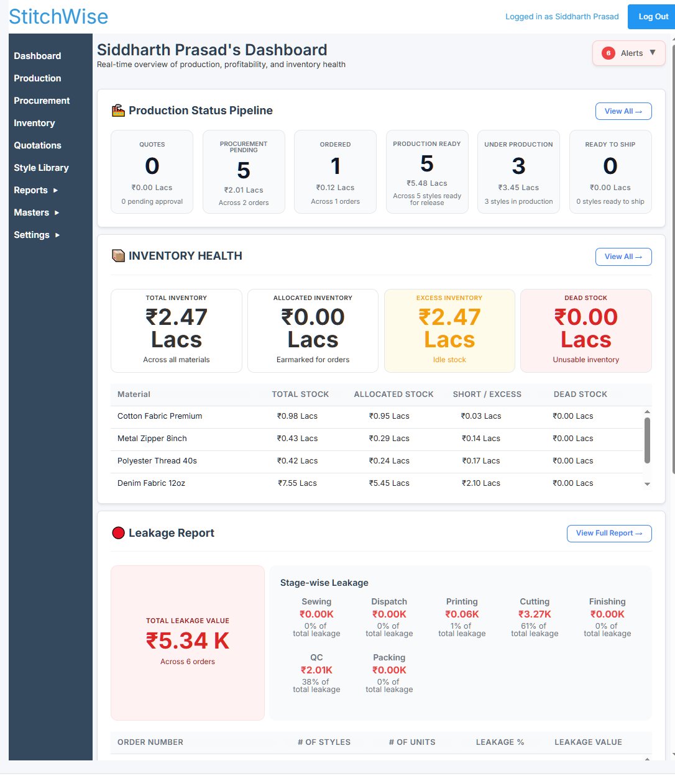The width and height of the screenshot is (675, 784).
Task: Click the Dispatch stage leakage value
Action: 389,614
